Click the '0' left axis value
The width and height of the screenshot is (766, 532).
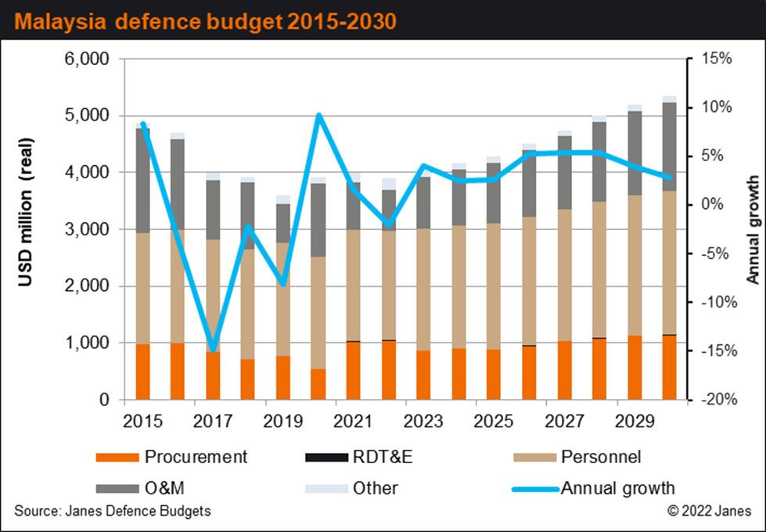(105, 400)
